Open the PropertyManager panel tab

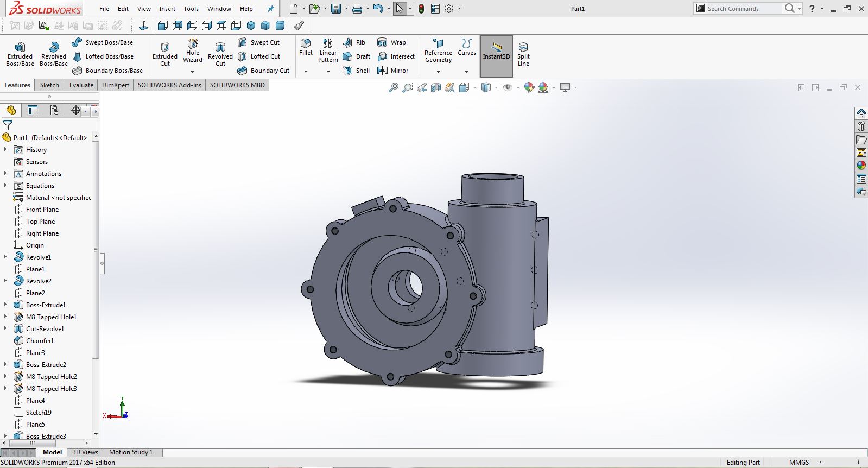33,111
